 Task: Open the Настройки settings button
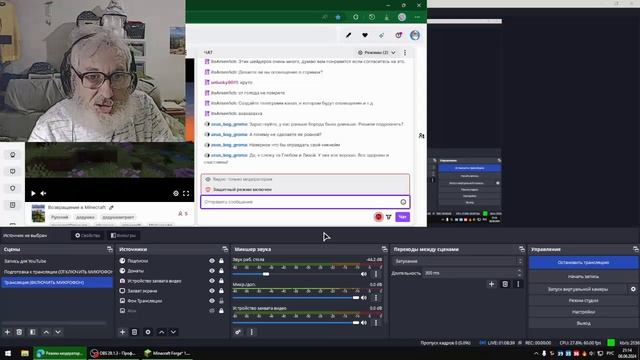[583, 312]
